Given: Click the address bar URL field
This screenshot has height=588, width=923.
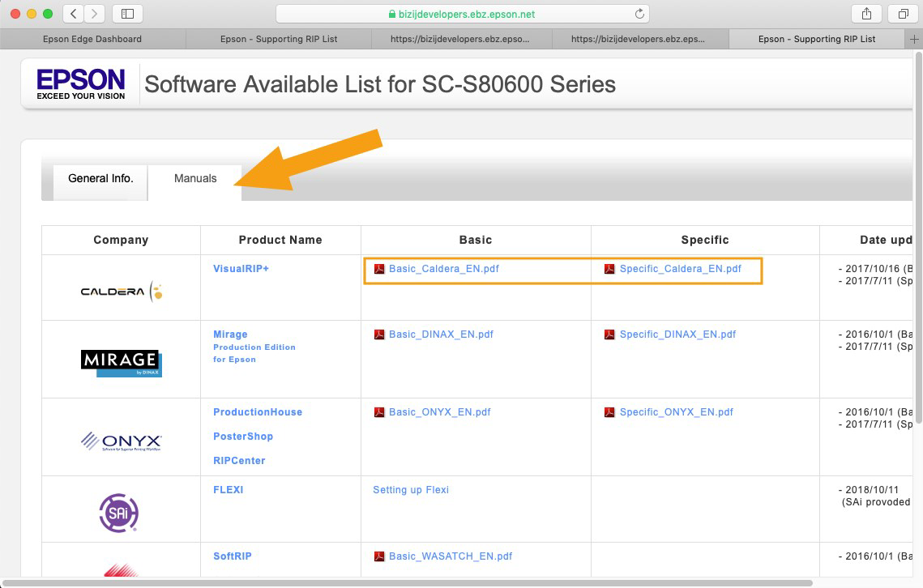Looking at the screenshot, I should (x=462, y=14).
